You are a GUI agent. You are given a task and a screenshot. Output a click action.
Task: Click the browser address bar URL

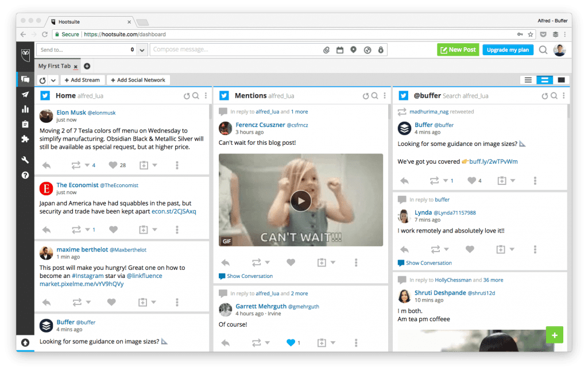pos(125,34)
